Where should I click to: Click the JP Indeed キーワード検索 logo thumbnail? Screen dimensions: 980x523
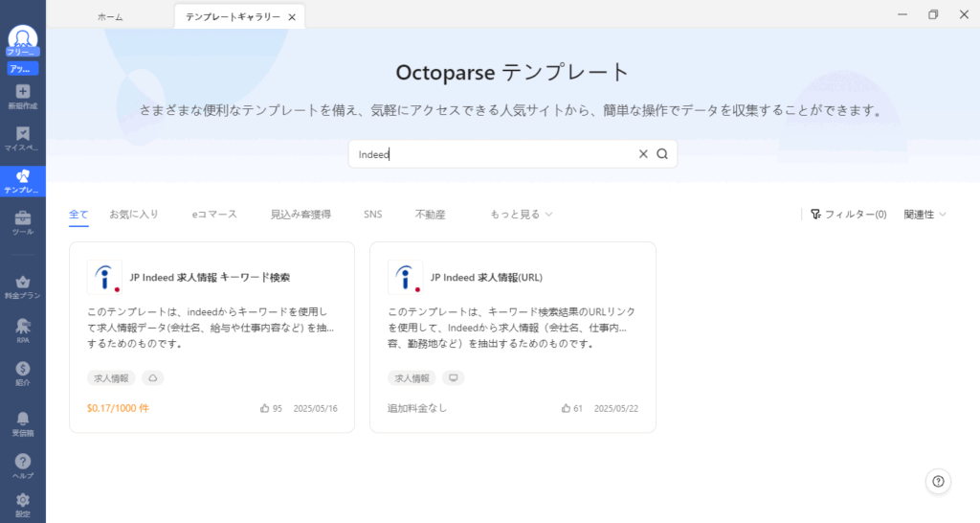(x=104, y=277)
